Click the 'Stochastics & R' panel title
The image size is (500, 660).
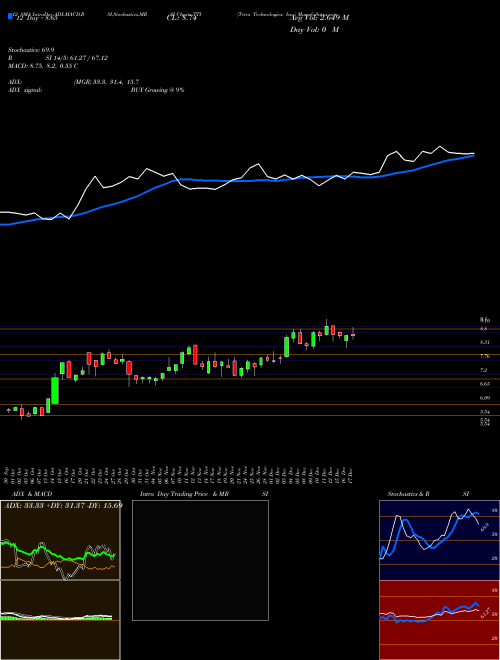point(409,494)
